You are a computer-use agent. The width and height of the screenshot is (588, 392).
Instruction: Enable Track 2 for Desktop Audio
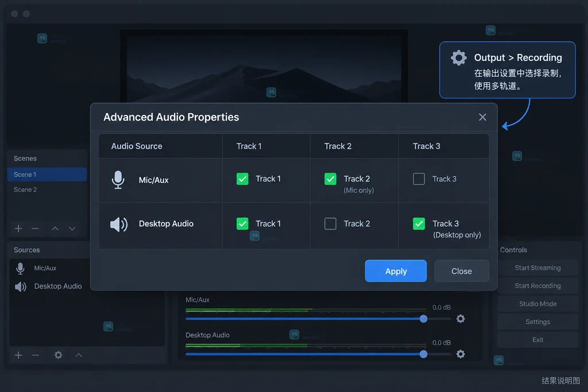330,224
